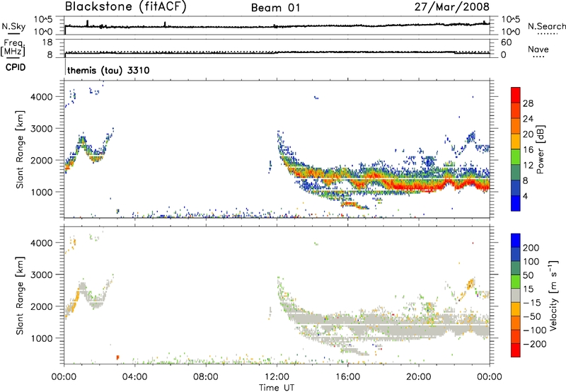Pick the light green 12–16 dB Power segment
The image size is (566, 392).
[516, 157]
